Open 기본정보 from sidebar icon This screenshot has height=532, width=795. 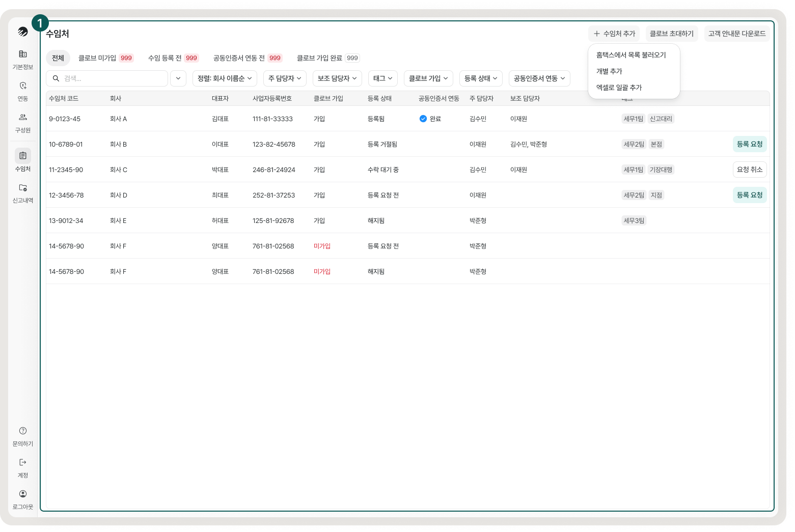23,54
